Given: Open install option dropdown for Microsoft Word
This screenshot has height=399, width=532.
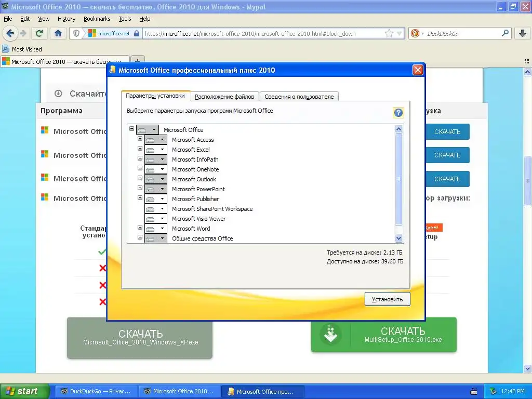Looking at the screenshot, I should [156, 229].
